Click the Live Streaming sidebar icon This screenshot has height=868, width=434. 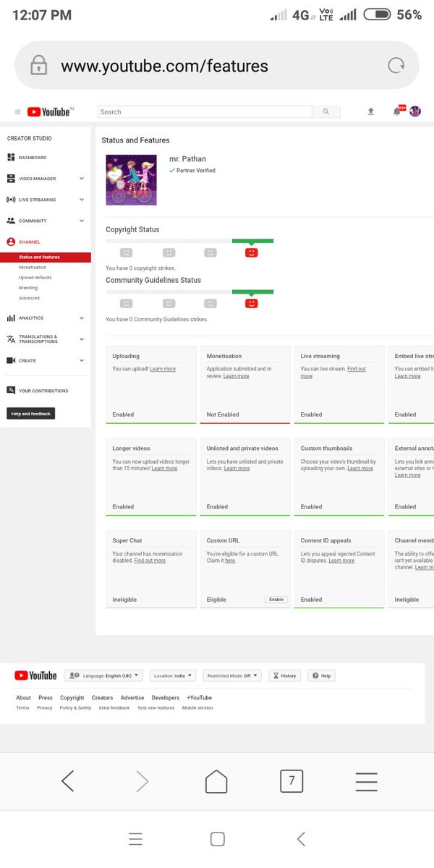pyautogui.click(x=11, y=200)
